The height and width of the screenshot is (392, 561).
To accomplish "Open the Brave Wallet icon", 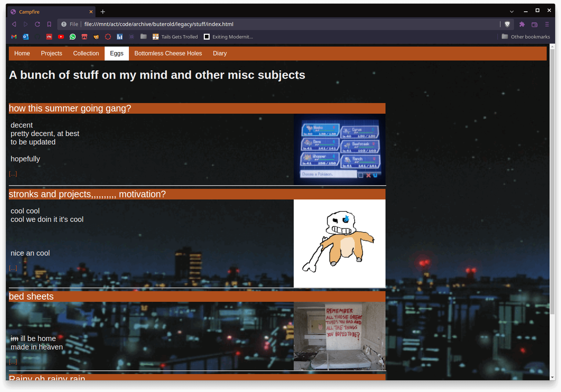I will tap(535, 24).
